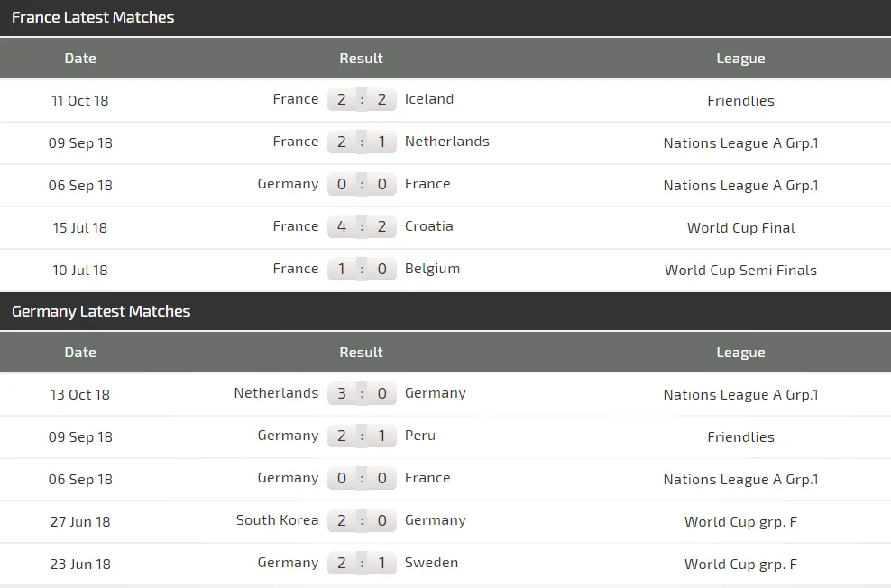The image size is (891, 588).
Task: Click the 4:2 score of France vs Croatia
Action: point(362,226)
